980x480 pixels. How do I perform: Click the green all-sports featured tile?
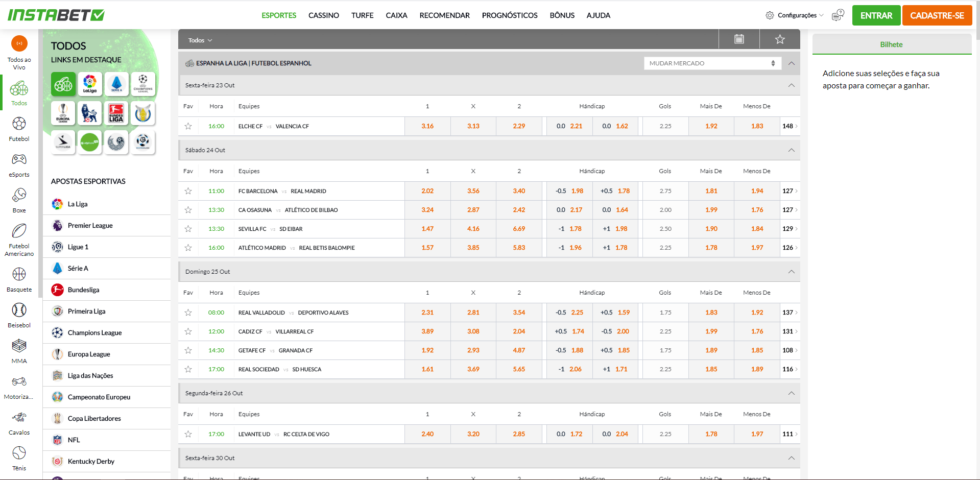pos(63,84)
